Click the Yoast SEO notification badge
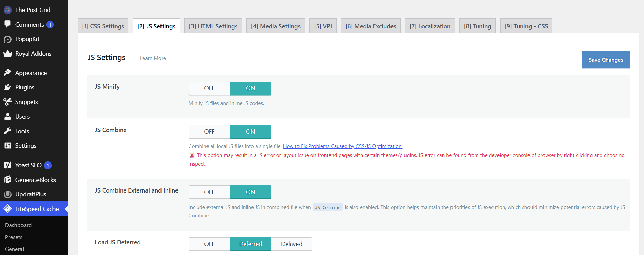Image resolution: width=644 pixels, height=255 pixels. [48, 166]
